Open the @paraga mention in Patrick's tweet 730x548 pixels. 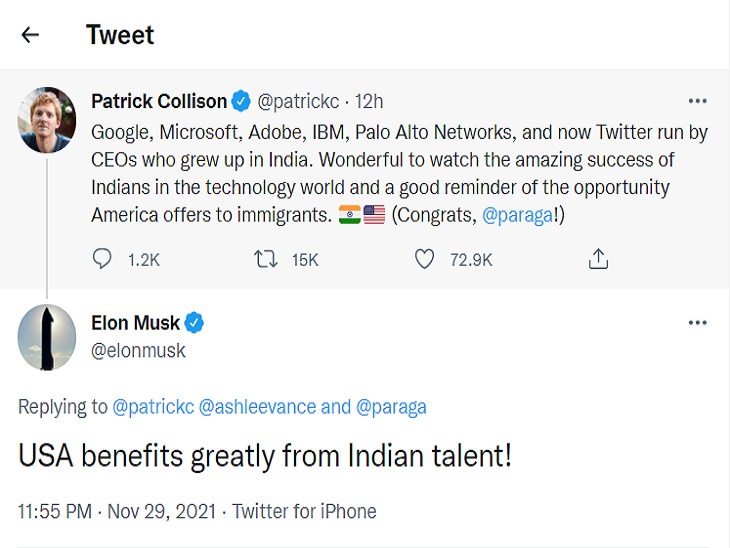(517, 215)
